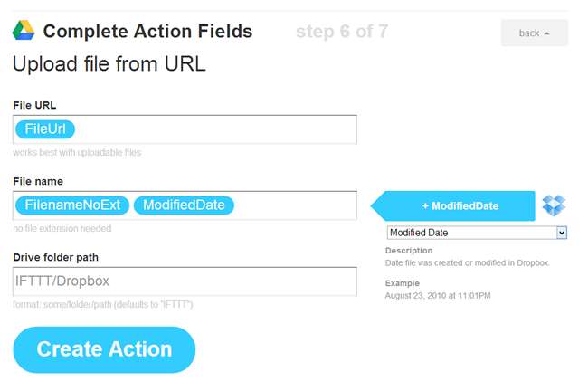The height and width of the screenshot is (391, 588).
Task: Go back using the back button
Action: pyautogui.click(x=534, y=33)
